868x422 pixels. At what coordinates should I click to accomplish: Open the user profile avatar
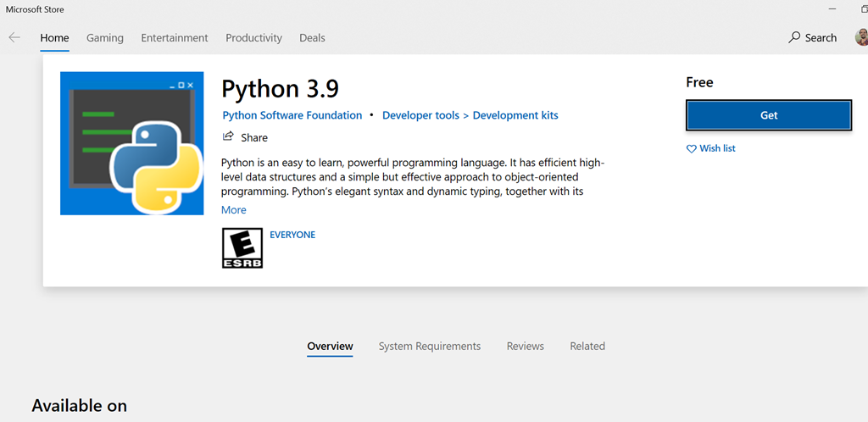point(861,37)
